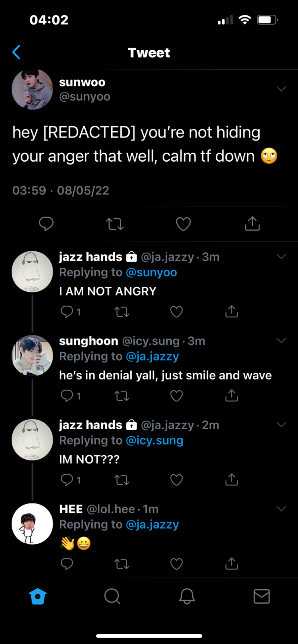This screenshot has height=644, width=298.
Task: Go to the Home tab
Action: tap(38, 596)
